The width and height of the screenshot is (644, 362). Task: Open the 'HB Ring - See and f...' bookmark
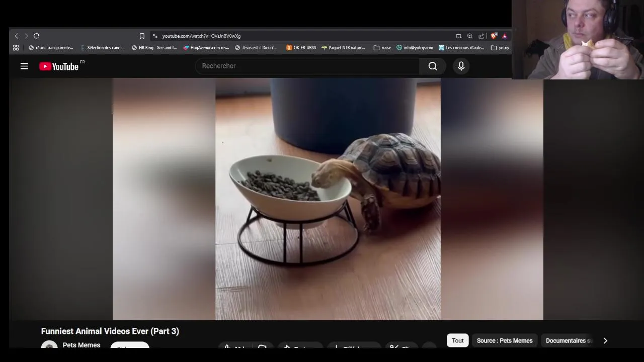pyautogui.click(x=154, y=48)
